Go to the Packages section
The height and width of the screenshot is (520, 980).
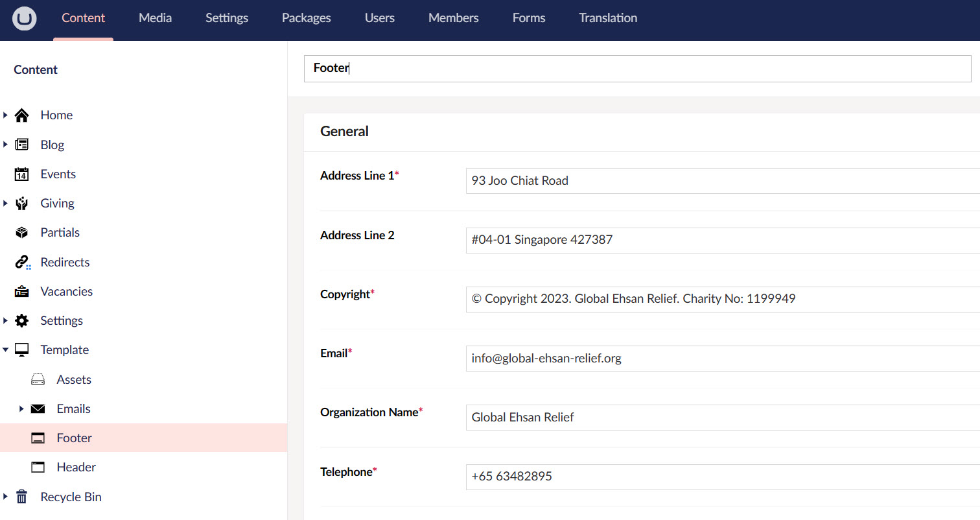click(306, 18)
